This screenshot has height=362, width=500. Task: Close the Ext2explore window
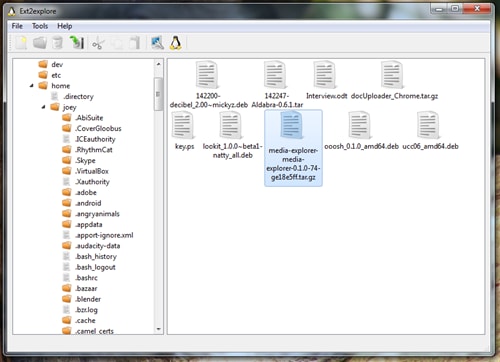click(477, 9)
